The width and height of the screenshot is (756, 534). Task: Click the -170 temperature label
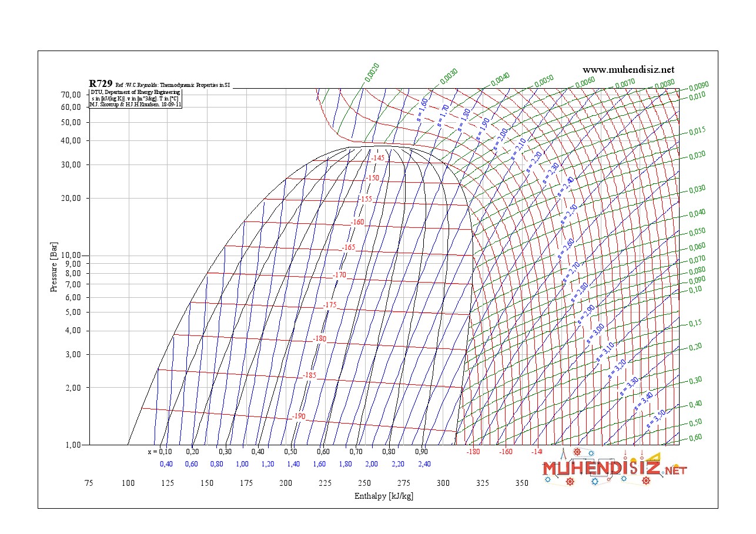339,275
